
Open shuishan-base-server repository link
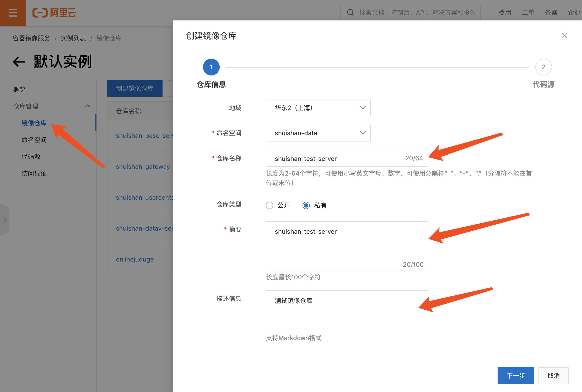[x=144, y=136]
